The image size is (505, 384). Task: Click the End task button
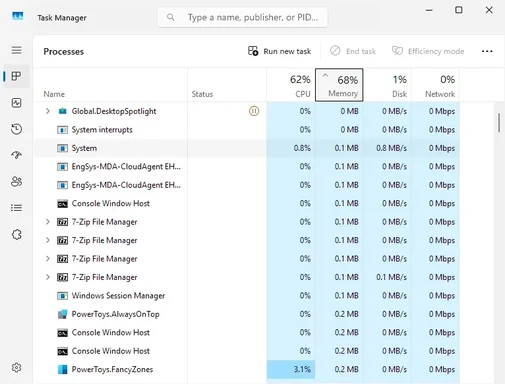pyautogui.click(x=353, y=51)
